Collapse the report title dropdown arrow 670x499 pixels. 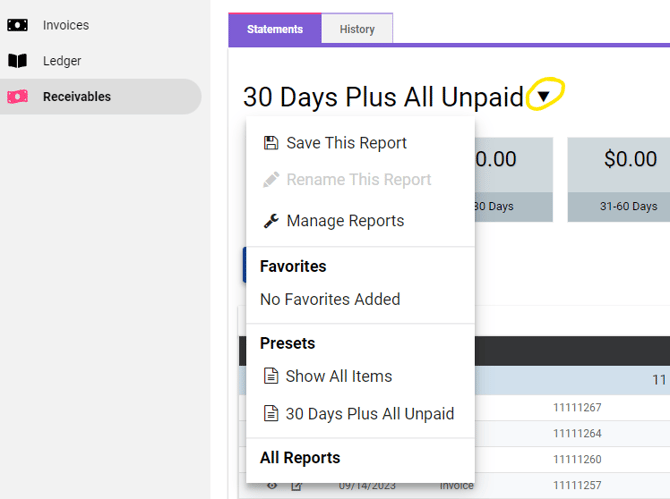tap(543, 97)
